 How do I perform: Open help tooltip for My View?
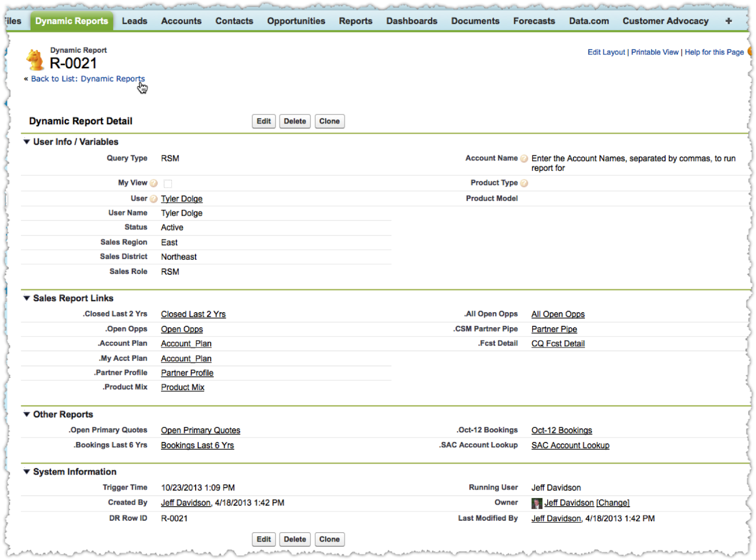153,183
